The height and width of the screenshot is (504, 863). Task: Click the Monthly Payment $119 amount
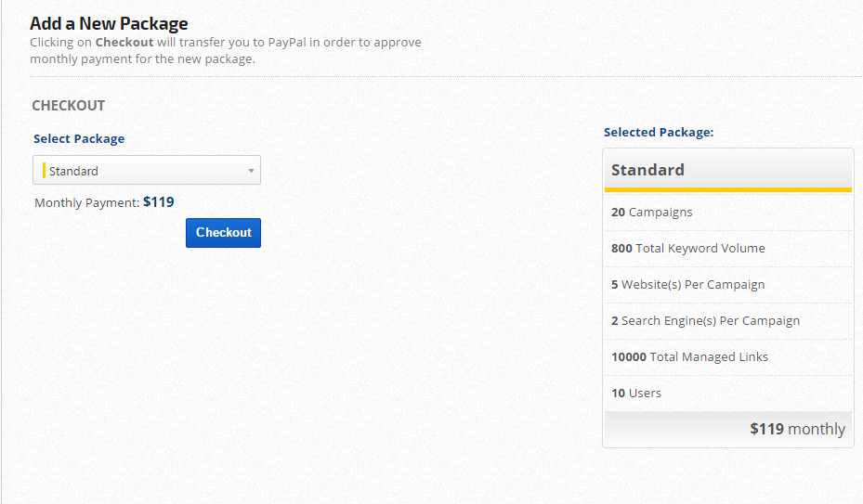click(x=159, y=201)
